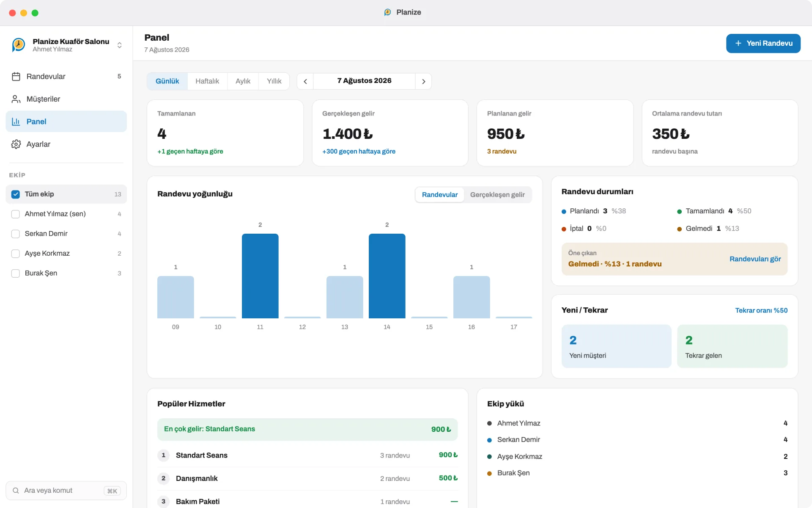Click the search magnifier icon
The image size is (812, 508).
16,490
